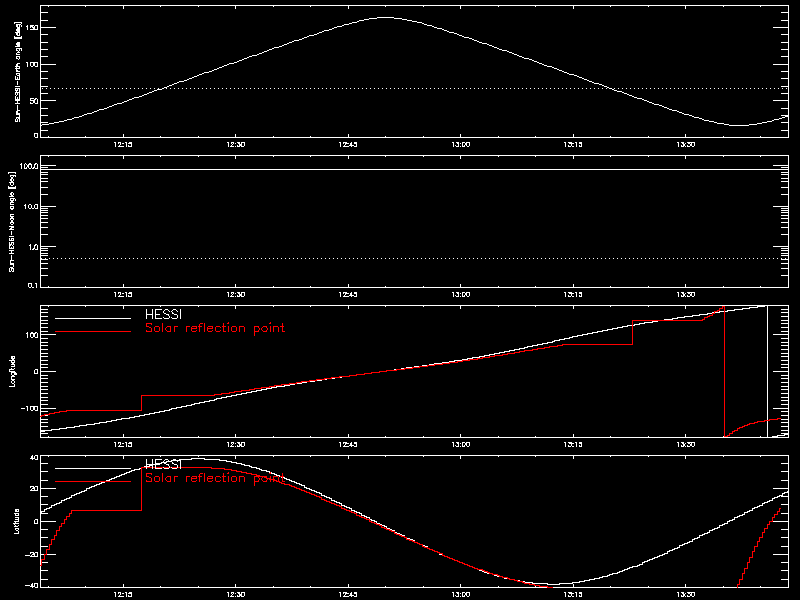Click the "Longitude" y-axis label
The height and width of the screenshot is (600, 800).
[13, 371]
